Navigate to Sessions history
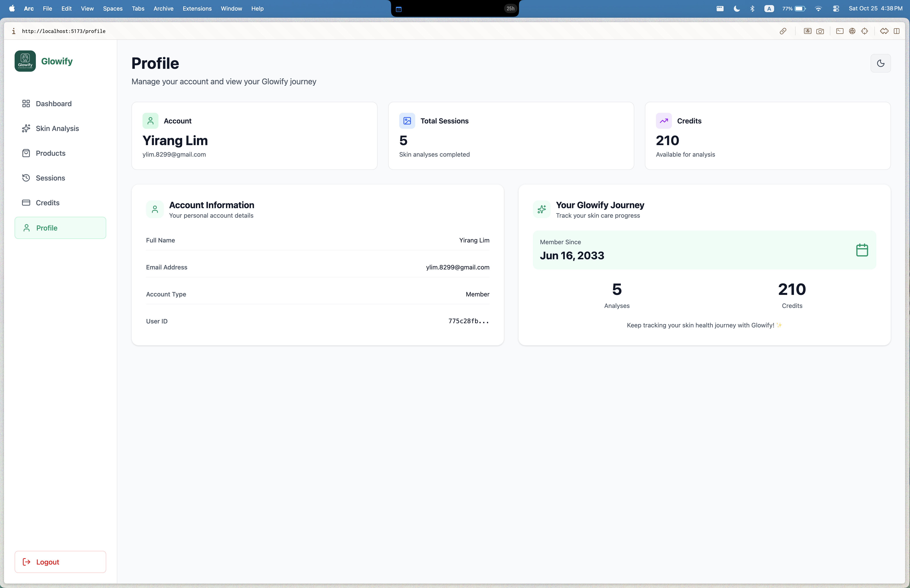 point(50,178)
